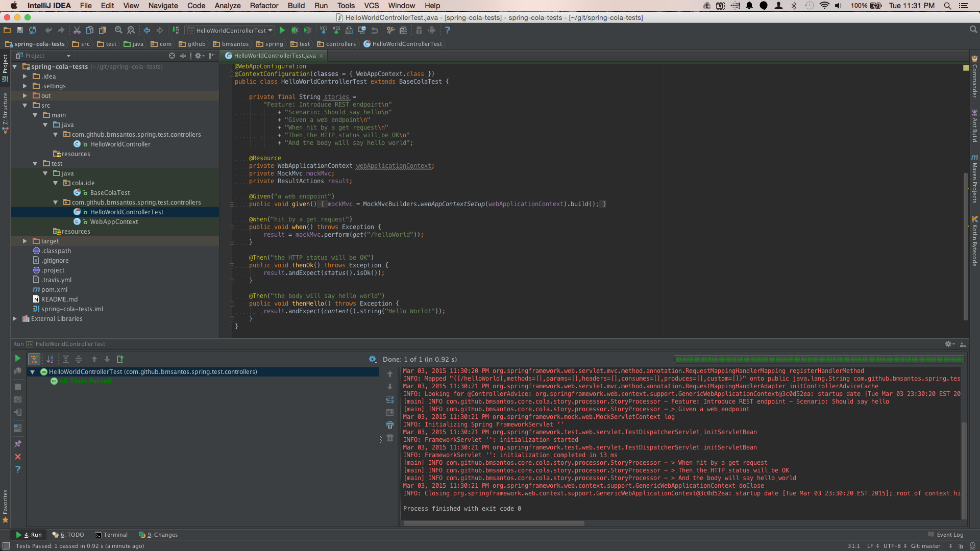Click the Pin tab icon in Run panel
This screenshot has height=551, width=980.
click(x=18, y=444)
